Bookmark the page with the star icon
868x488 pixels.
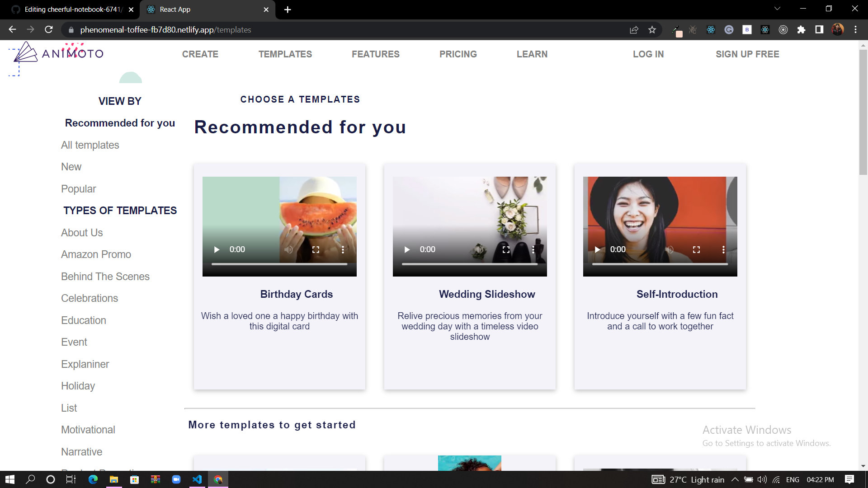click(652, 29)
